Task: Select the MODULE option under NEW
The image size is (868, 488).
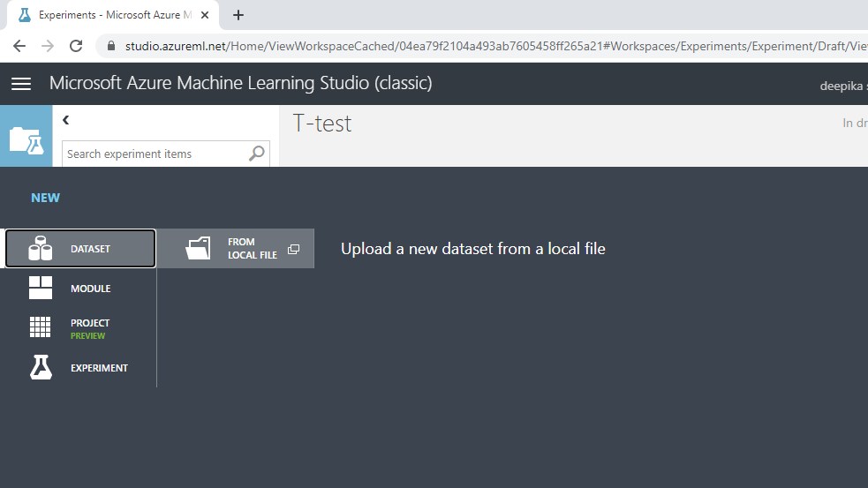Action: point(80,289)
